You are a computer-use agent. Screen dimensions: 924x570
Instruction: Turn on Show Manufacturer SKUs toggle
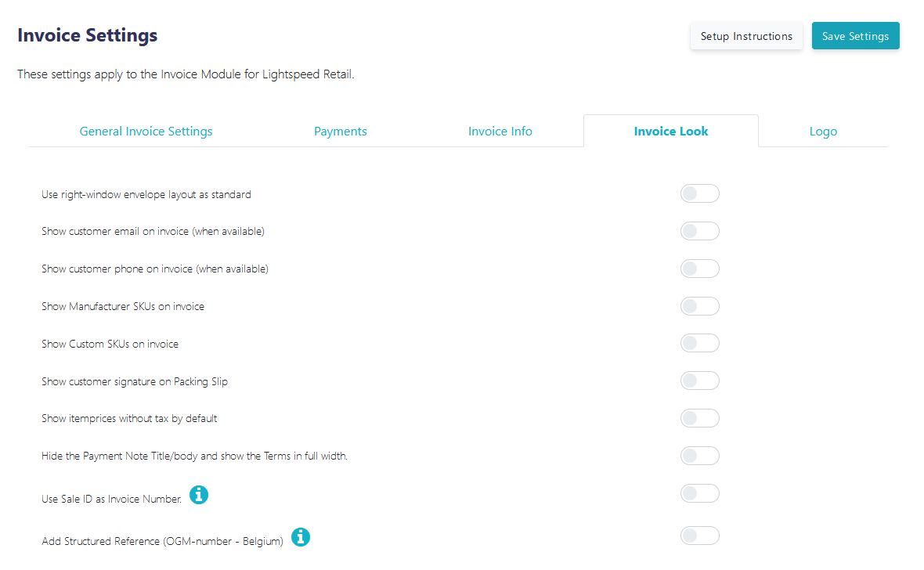(699, 306)
